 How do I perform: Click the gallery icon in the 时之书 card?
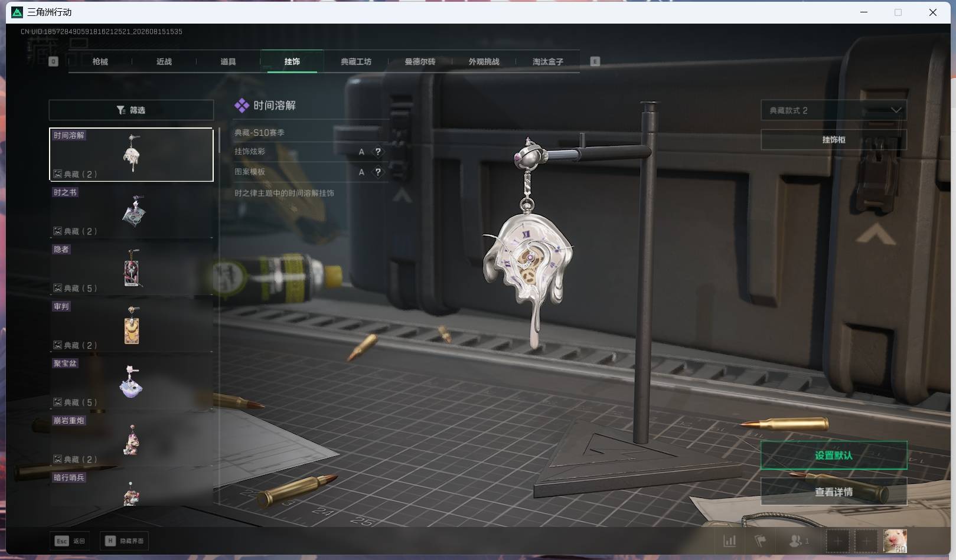coord(57,231)
